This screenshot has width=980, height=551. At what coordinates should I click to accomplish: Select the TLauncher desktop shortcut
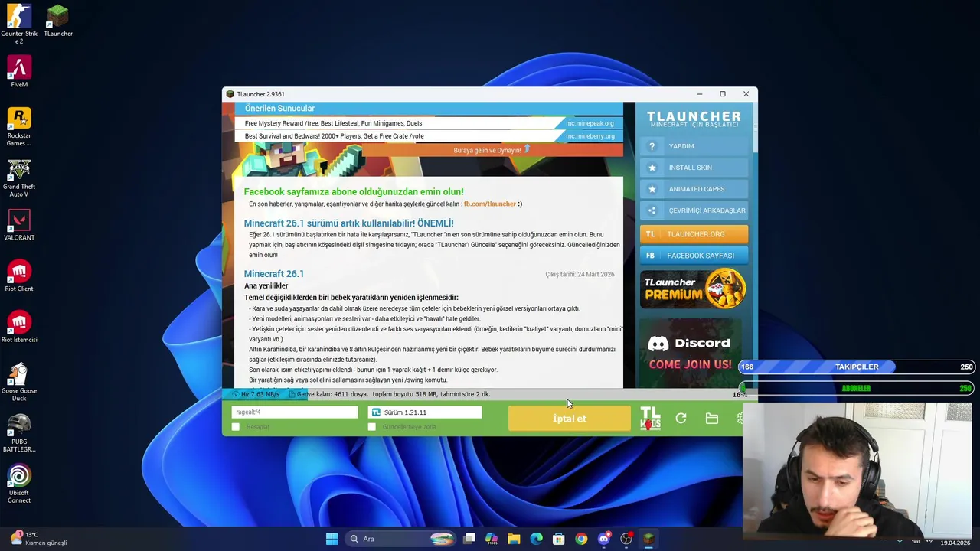58,21
